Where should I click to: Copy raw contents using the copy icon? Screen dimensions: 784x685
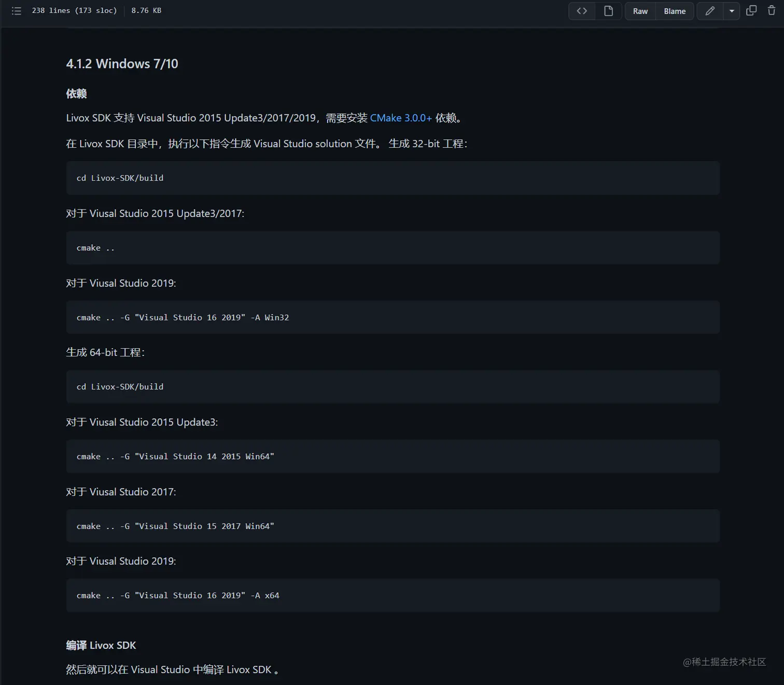coord(751,11)
